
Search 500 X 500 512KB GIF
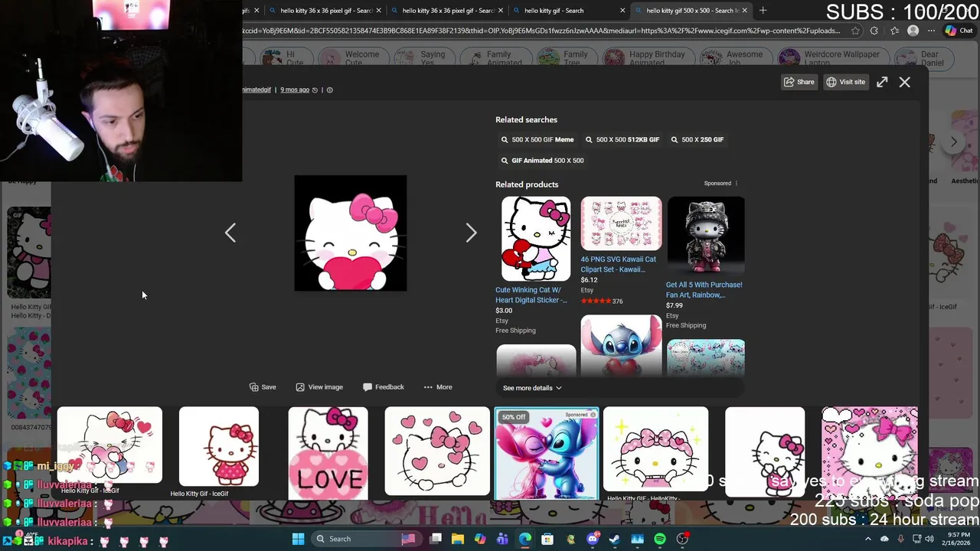pyautogui.click(x=622, y=140)
